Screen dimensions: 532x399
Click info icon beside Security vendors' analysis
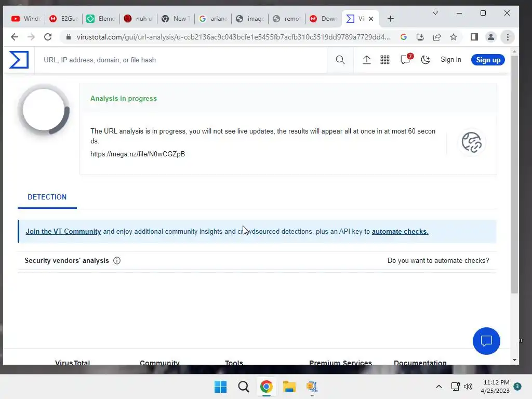click(x=117, y=261)
